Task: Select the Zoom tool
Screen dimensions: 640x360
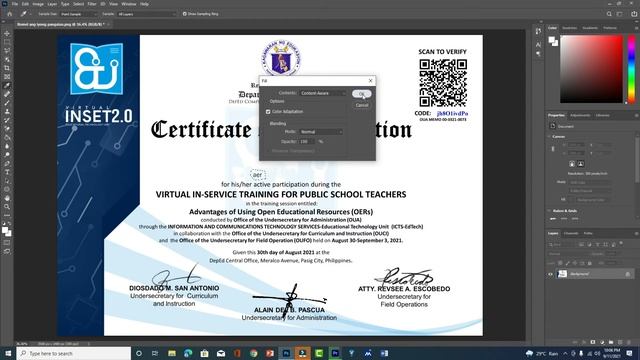Action: pyautogui.click(x=7, y=207)
